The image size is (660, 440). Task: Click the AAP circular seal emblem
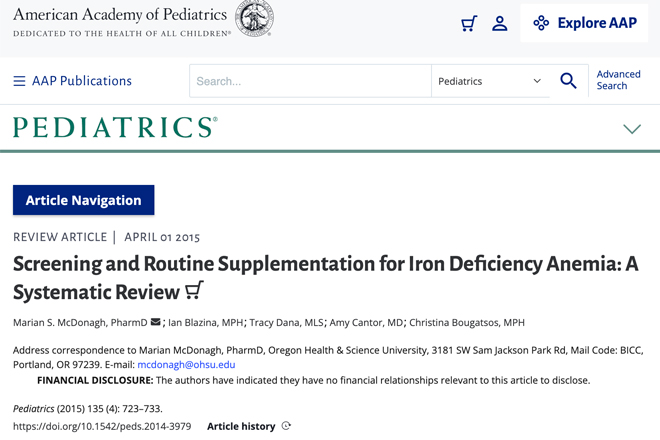click(x=254, y=19)
